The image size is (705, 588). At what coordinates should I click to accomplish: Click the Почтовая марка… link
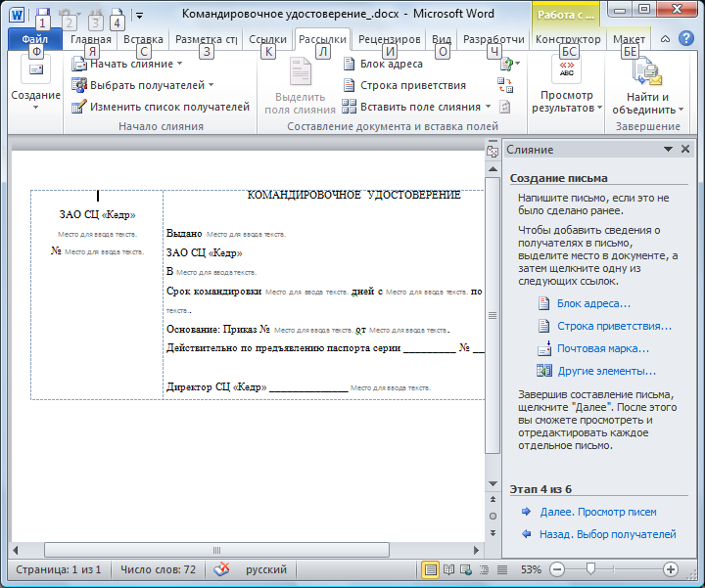pyautogui.click(x=603, y=348)
